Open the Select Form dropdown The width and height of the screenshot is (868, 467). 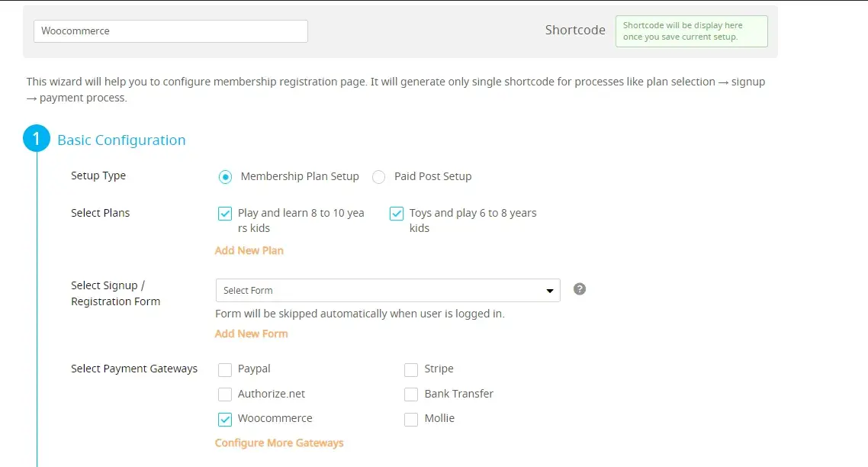(381, 291)
